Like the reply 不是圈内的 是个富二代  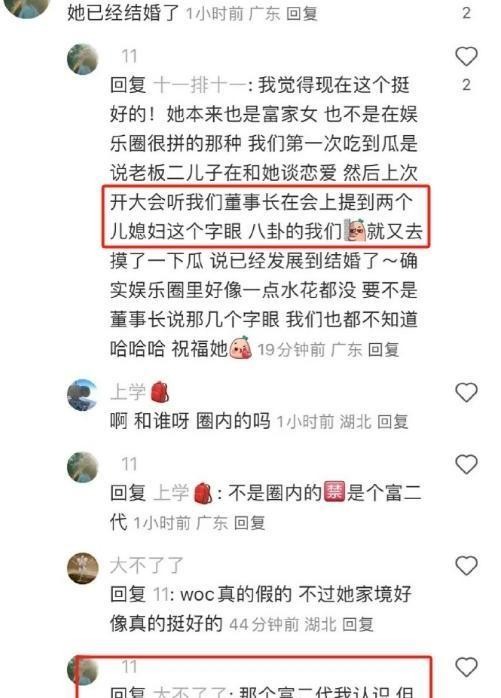(466, 465)
